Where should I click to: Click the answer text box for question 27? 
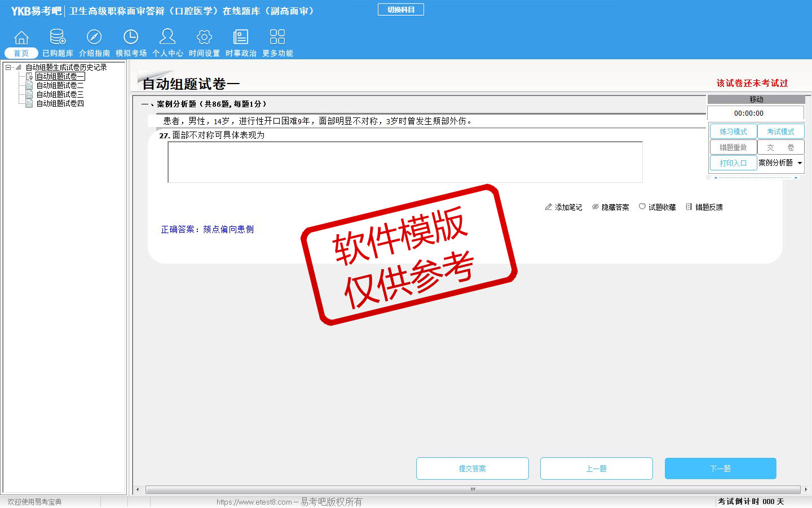[405, 162]
